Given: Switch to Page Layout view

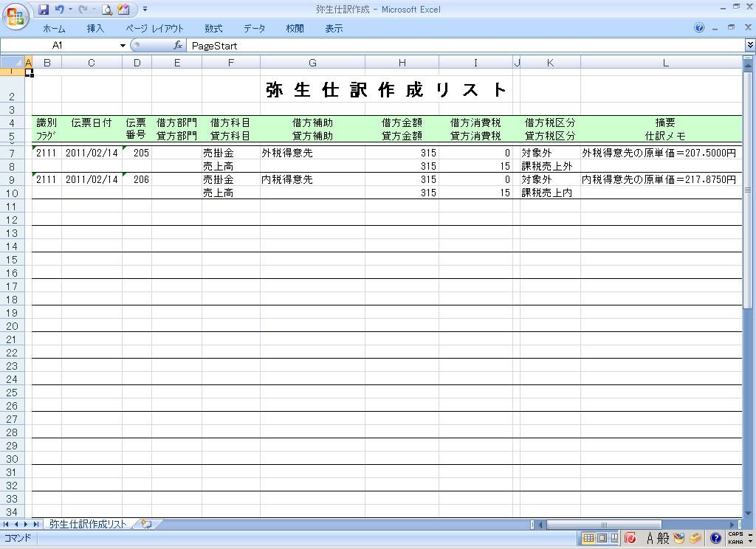Looking at the screenshot, I should [x=601, y=538].
